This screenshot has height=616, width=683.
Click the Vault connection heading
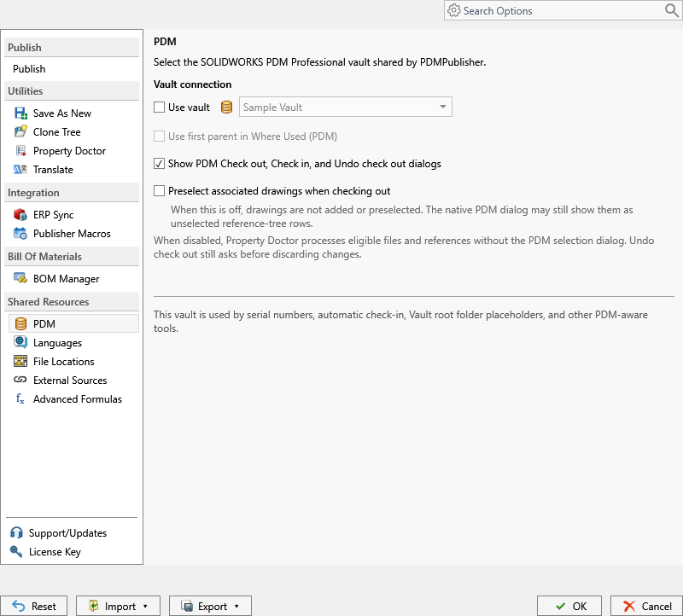click(193, 84)
